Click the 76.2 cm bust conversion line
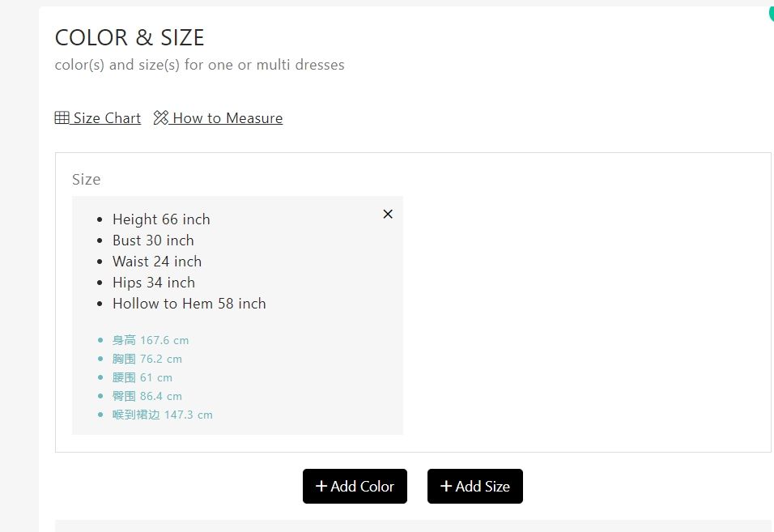Screen dimensions: 774x532 [147, 359]
